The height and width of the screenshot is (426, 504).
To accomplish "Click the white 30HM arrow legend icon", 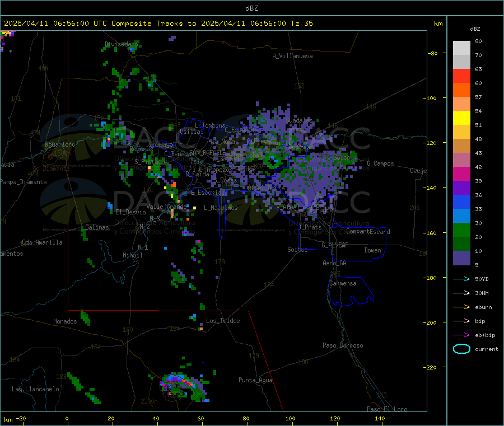I will (461, 293).
